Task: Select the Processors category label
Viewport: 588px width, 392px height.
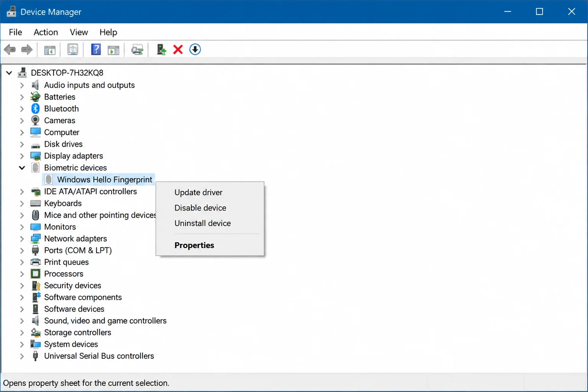Action: click(64, 274)
